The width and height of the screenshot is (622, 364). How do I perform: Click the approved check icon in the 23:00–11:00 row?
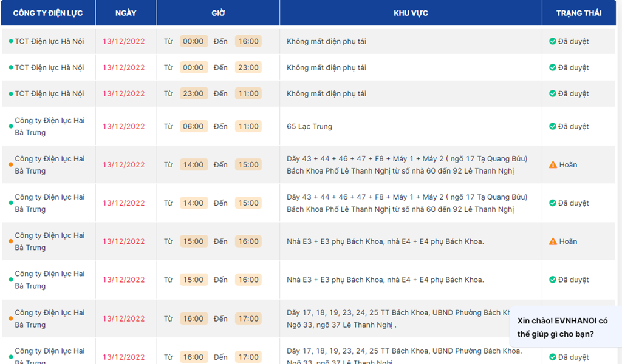[x=553, y=93]
